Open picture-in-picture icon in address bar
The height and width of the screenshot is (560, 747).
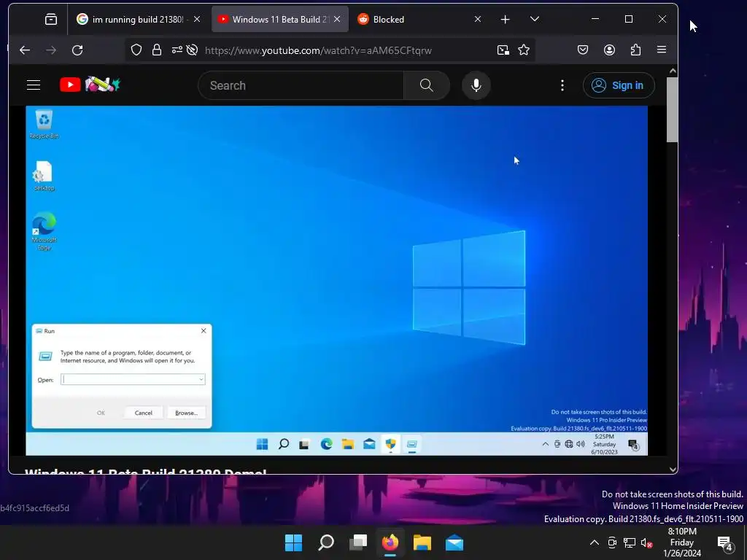pyautogui.click(x=503, y=50)
